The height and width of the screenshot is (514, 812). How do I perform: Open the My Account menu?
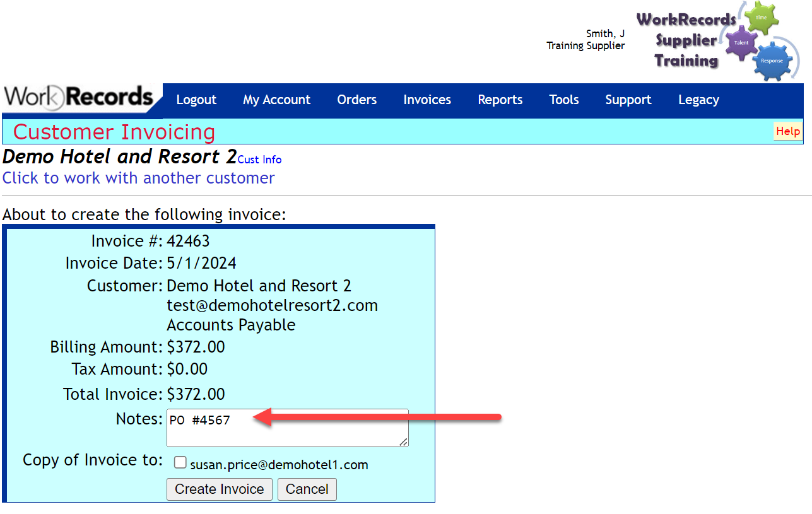pos(276,100)
